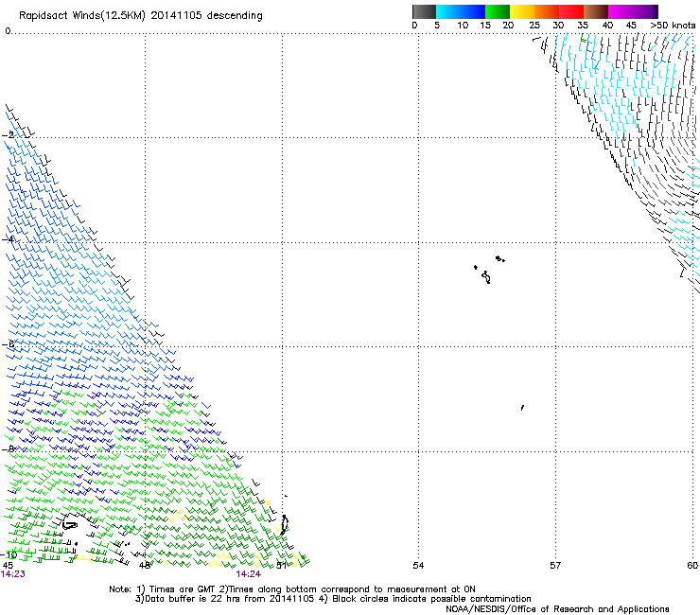This screenshot has height=615, width=700.
Task: Click the legend label '35'
Action: click(583, 26)
